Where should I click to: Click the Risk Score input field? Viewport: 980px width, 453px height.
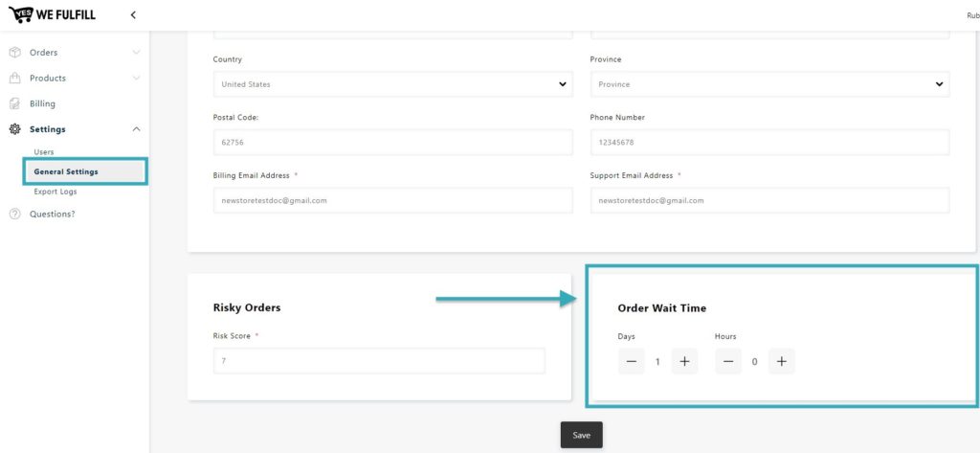coord(379,361)
